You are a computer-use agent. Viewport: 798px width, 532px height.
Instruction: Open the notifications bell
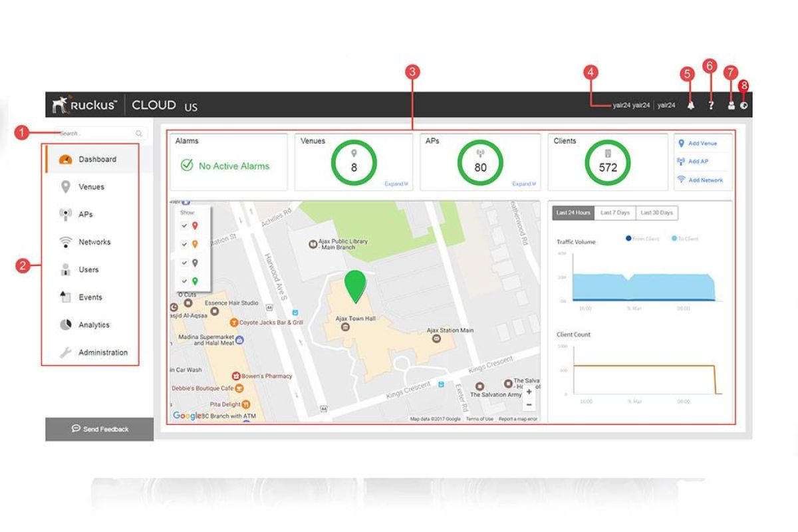click(691, 105)
